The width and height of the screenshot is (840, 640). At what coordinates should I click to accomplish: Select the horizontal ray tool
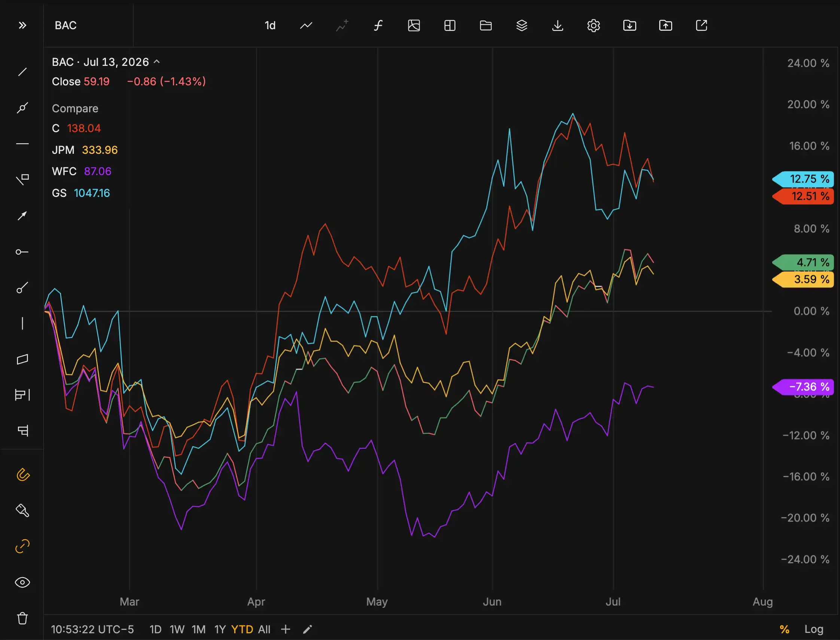(x=22, y=252)
